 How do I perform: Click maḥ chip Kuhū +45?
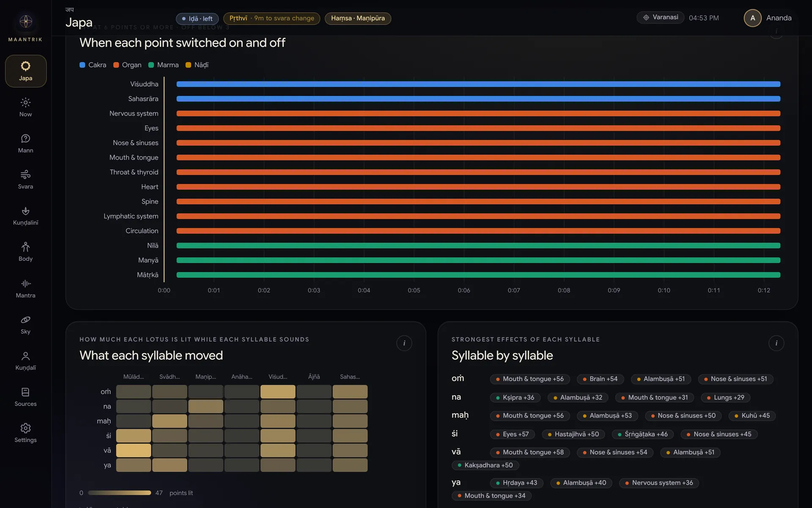click(752, 416)
